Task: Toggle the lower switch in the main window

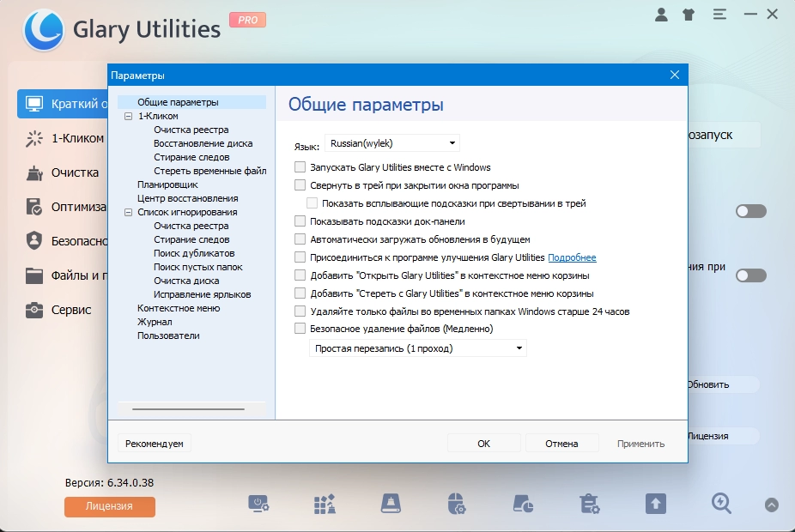Action: 751,275
